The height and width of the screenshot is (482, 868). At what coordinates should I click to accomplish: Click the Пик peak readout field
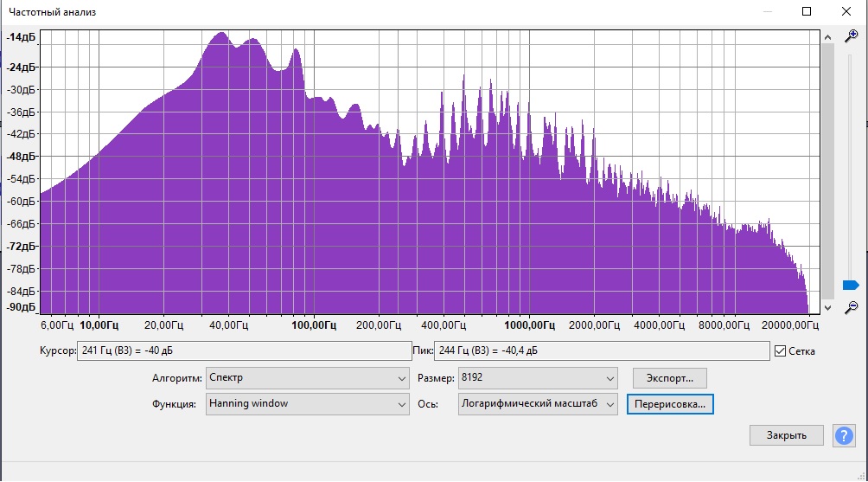click(x=601, y=351)
